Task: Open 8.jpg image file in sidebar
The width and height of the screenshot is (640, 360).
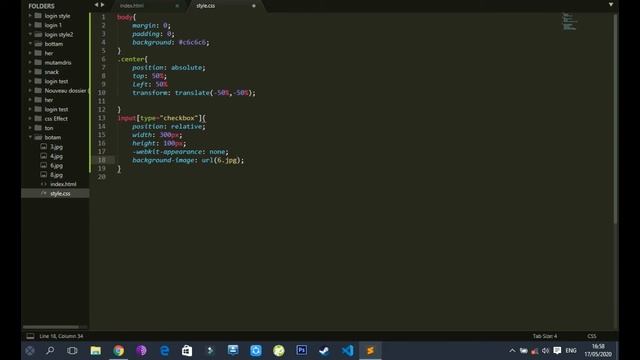Action: coord(56,175)
